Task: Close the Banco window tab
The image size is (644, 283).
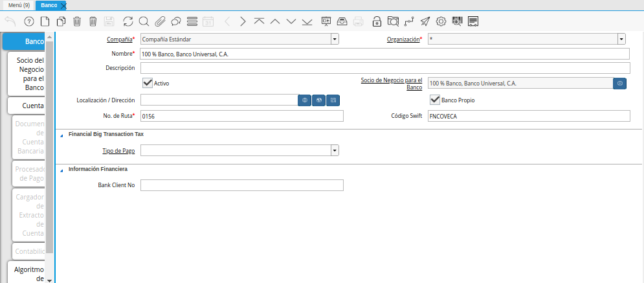Action: (x=63, y=6)
